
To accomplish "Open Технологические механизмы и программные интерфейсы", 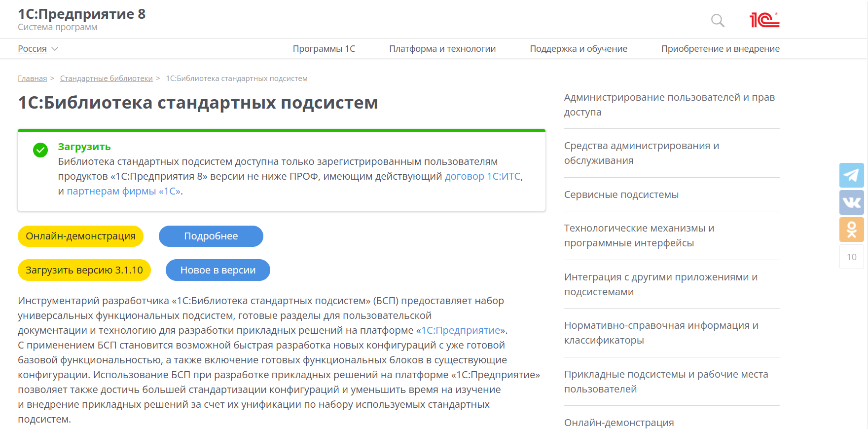I will click(x=639, y=235).
